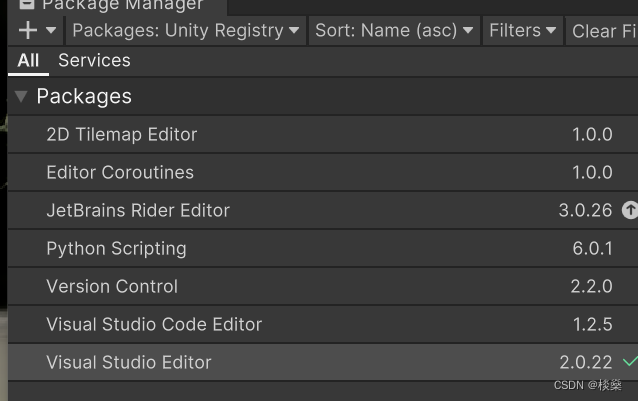
Task: Select the Editor Coroutines package
Action: 323,172
